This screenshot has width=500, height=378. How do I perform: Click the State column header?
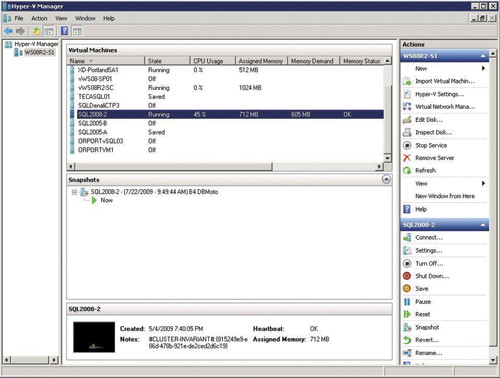(167, 61)
